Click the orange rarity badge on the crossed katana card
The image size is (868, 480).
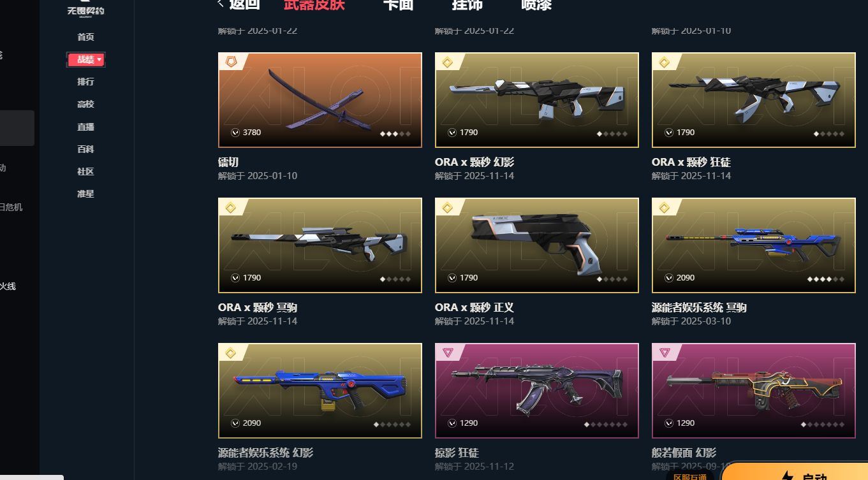(228, 62)
